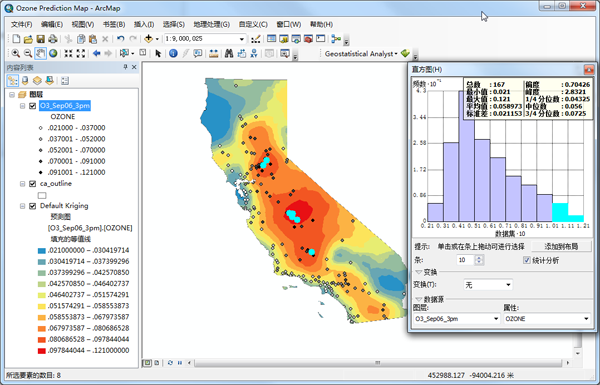Click the 添加到布局 button
The image size is (600, 385).
coord(561,246)
